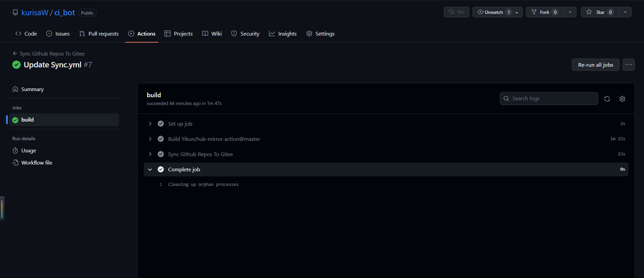The height and width of the screenshot is (278, 644).
Task: Open repository Settings tab
Action: (320, 34)
